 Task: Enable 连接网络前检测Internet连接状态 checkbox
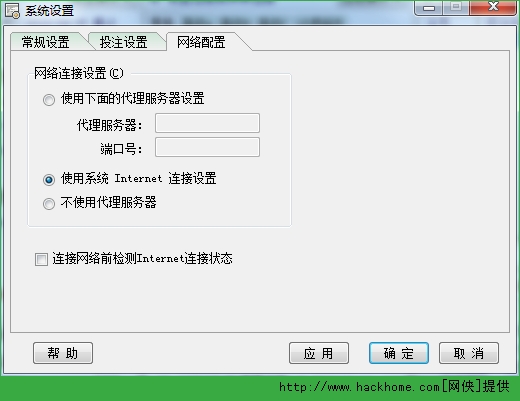(41, 259)
